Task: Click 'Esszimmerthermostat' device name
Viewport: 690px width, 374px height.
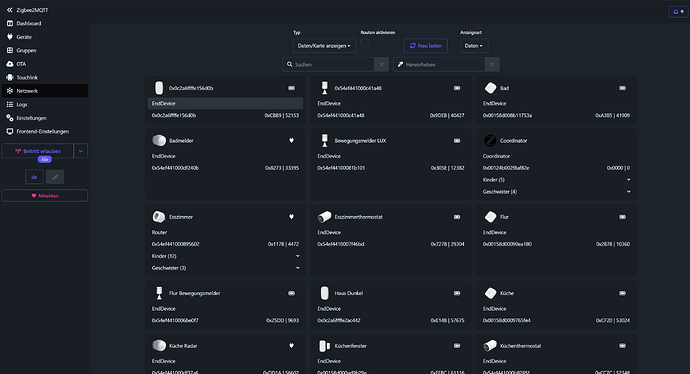Action: pos(358,217)
